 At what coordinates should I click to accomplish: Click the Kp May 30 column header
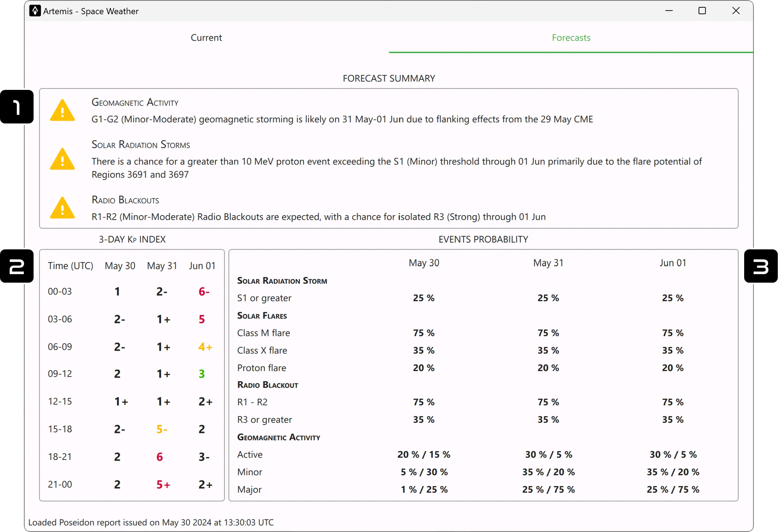coord(120,266)
